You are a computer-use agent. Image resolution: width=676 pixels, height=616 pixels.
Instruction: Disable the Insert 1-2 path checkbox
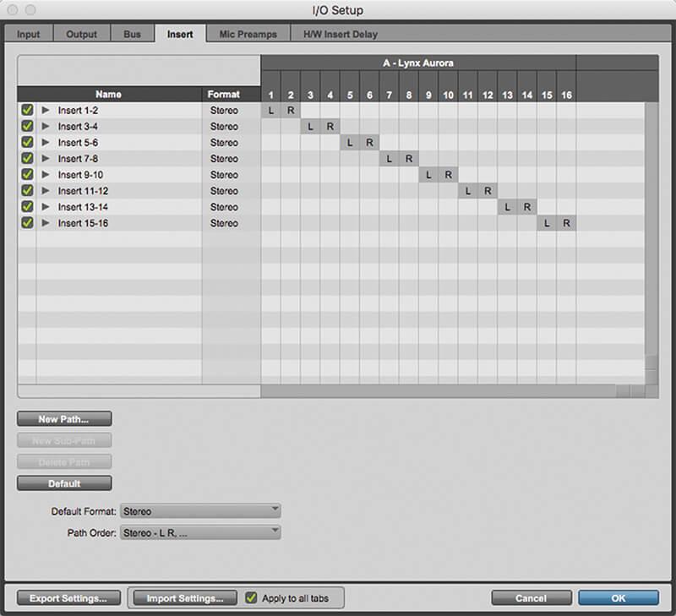pos(27,111)
